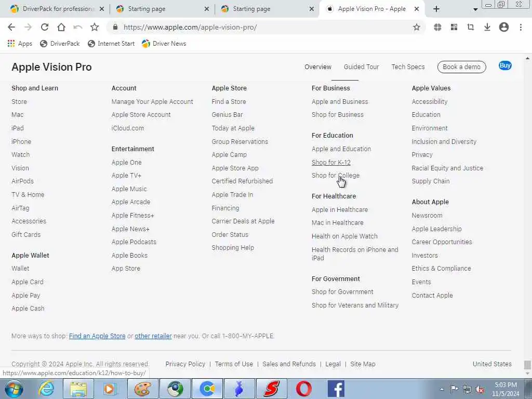
Task: Open the Apps bookmark grid icon
Action: (11, 44)
